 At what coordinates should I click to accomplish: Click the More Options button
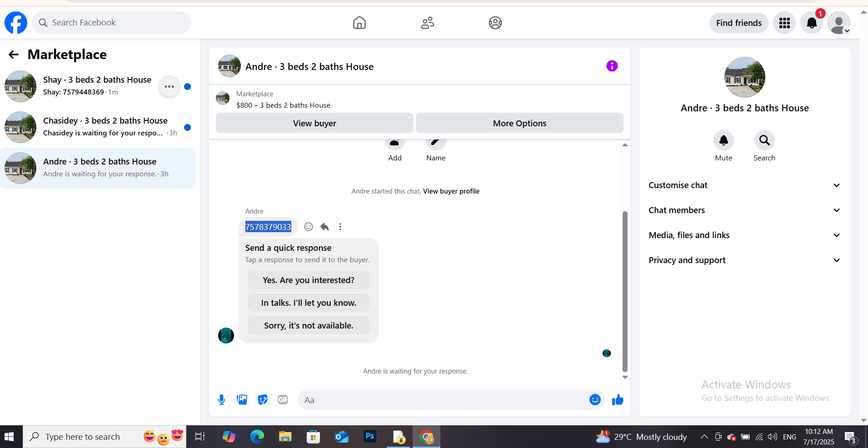(519, 123)
